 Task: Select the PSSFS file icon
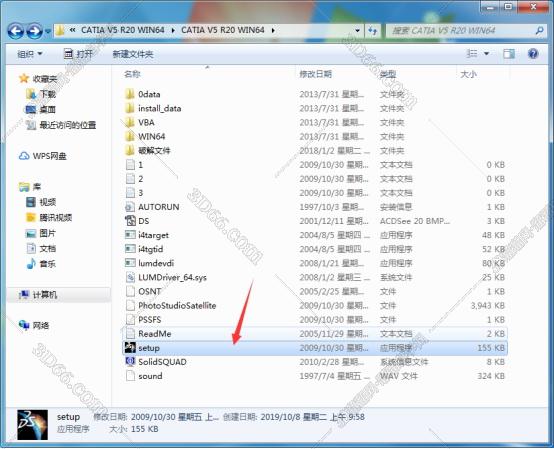pos(130,320)
